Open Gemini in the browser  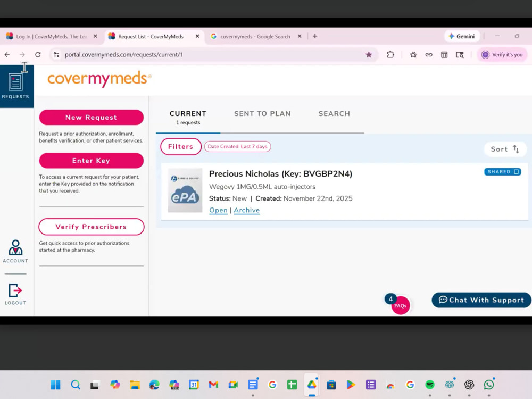tap(462, 36)
